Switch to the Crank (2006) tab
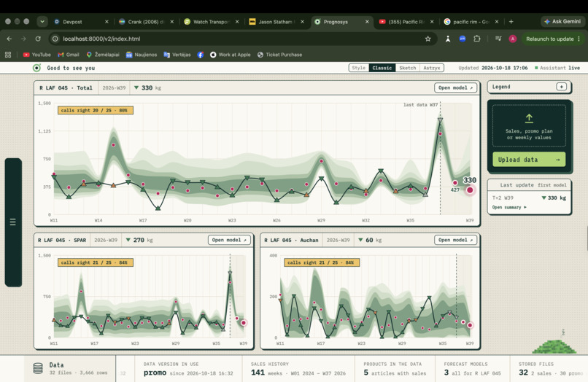The height and width of the screenshot is (382, 588). [x=145, y=22]
